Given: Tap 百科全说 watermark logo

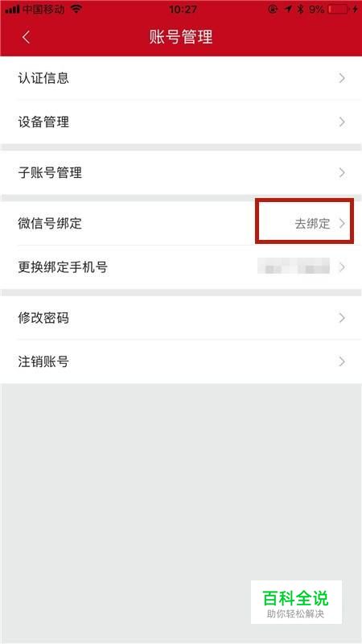Looking at the screenshot, I should point(296,602).
